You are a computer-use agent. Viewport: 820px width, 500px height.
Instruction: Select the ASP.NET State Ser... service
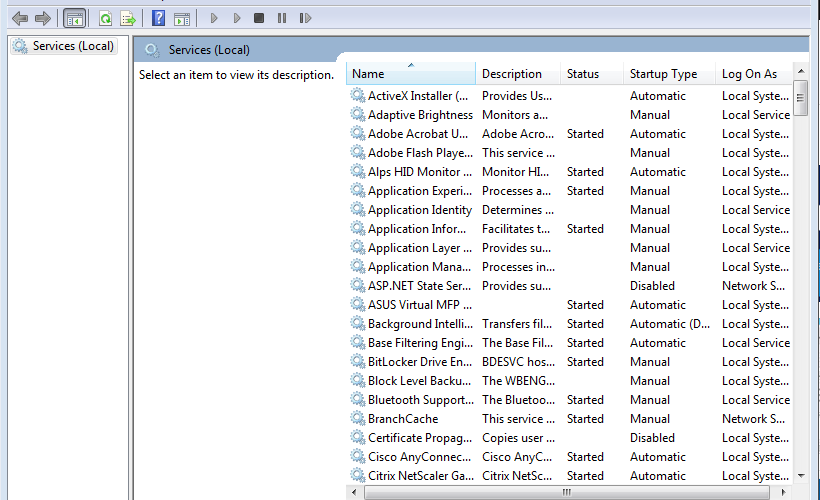point(419,286)
